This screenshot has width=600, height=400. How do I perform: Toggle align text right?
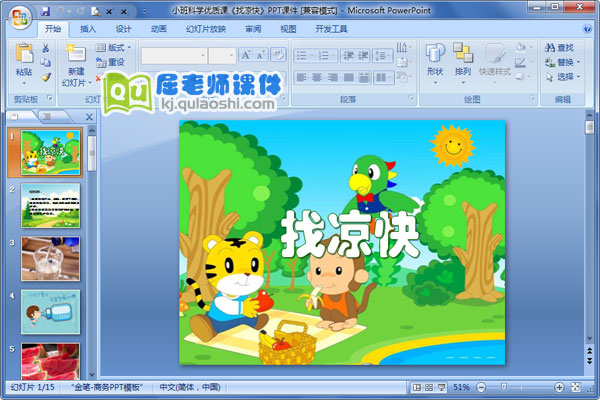pos(333,78)
